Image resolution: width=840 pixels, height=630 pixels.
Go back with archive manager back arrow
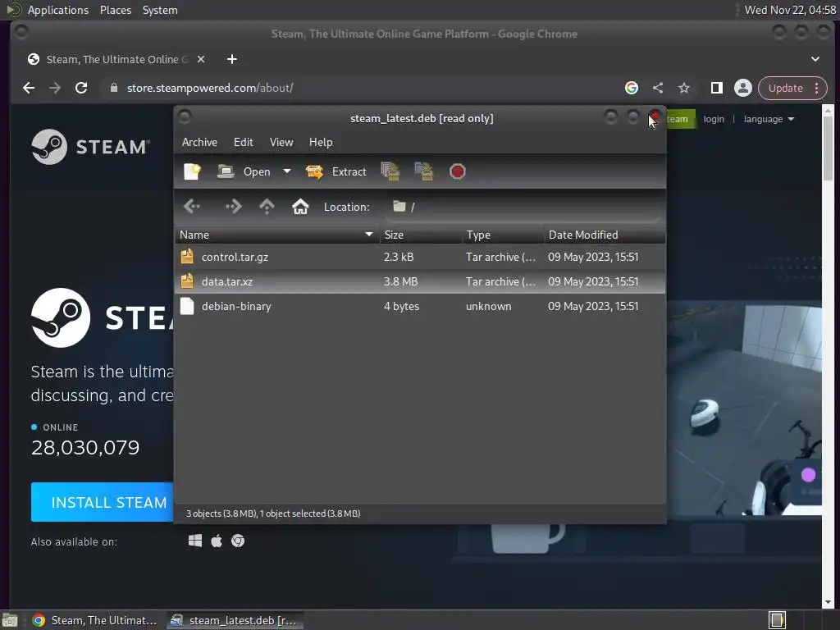coord(192,206)
